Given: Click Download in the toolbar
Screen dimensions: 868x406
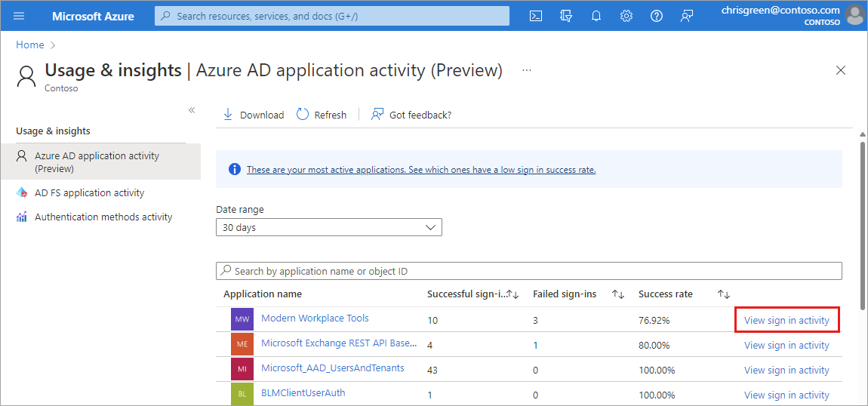Looking at the screenshot, I should point(253,115).
